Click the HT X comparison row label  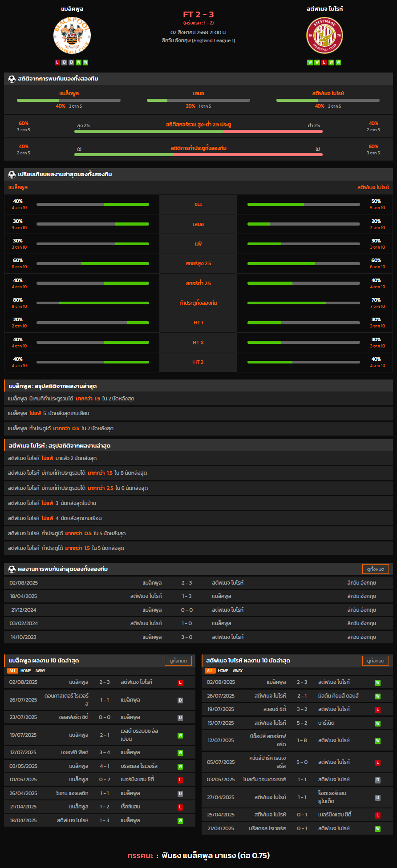[x=198, y=343]
